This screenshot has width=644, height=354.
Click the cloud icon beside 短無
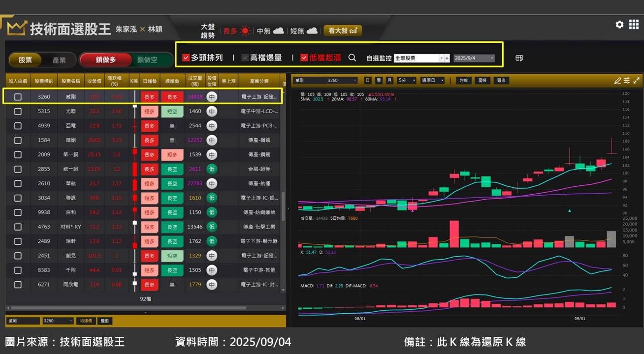click(x=312, y=30)
